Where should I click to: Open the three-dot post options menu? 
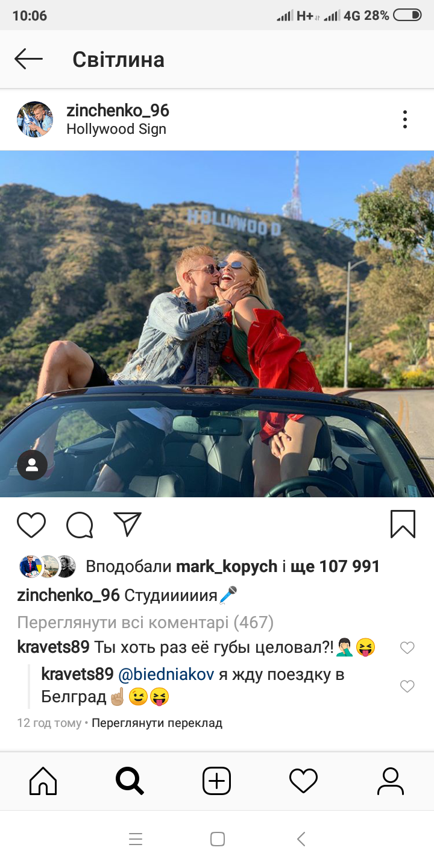pyautogui.click(x=405, y=119)
